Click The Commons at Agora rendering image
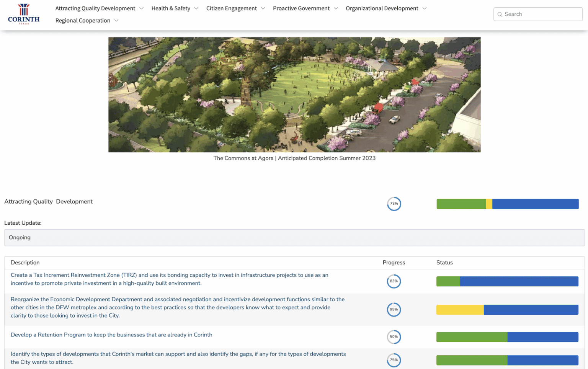Screen dimensions: 588x369 click(294, 94)
